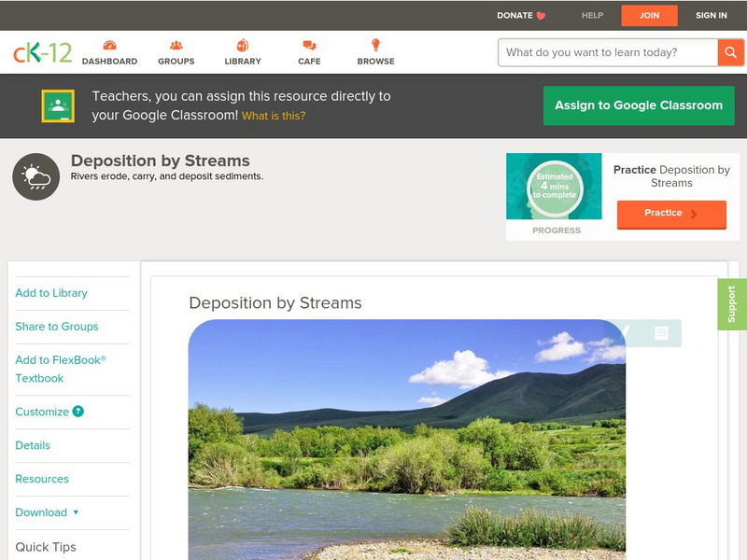Open the green Support side tab

pyautogui.click(x=732, y=304)
